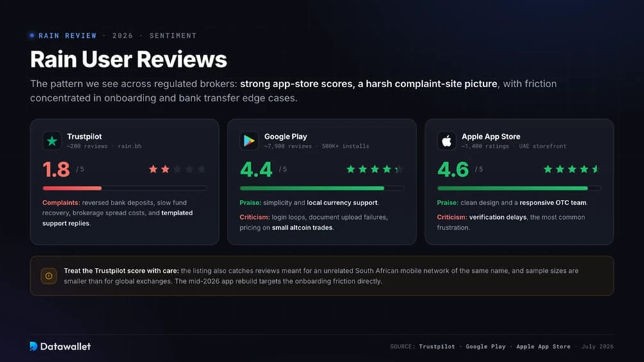Click the green Google Play score bar
This screenshot has width=644, height=362.
322,188
